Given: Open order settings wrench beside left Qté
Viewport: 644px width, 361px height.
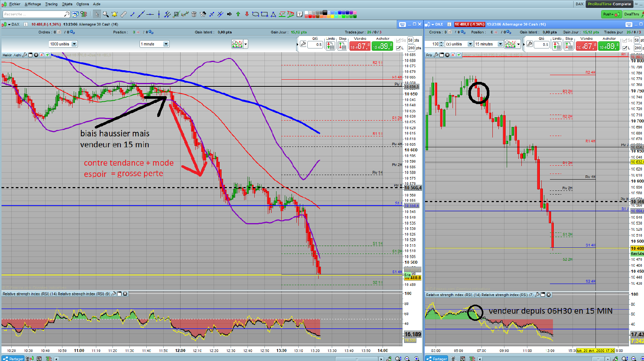Looking at the screenshot, I should 303,44.
